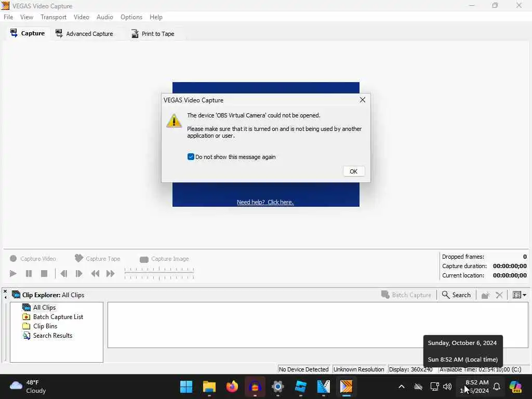This screenshot has height=399, width=532.
Task: Switch to the Advanced Capture tab
Action: click(x=84, y=34)
